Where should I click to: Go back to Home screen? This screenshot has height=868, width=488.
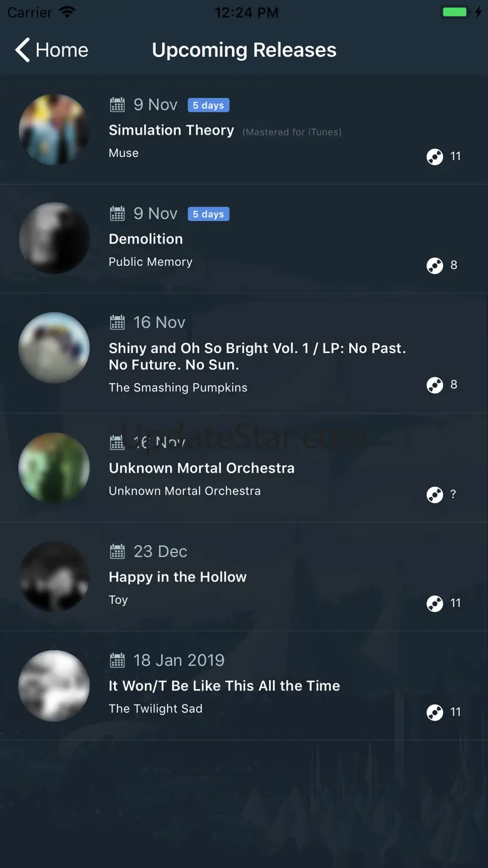coord(52,50)
